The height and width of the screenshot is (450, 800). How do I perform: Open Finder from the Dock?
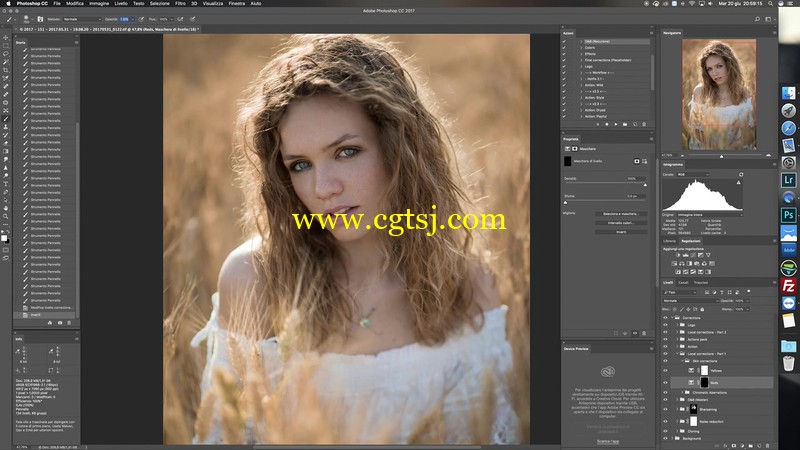[x=788, y=93]
